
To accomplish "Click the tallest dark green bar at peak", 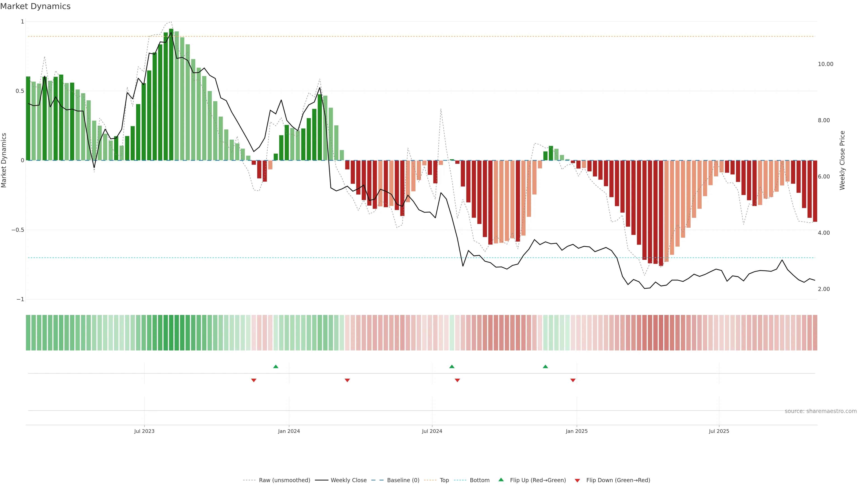I will 171,94.
